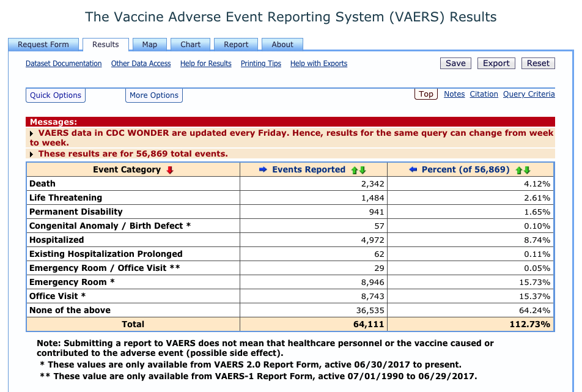Click the Save button

(x=456, y=64)
